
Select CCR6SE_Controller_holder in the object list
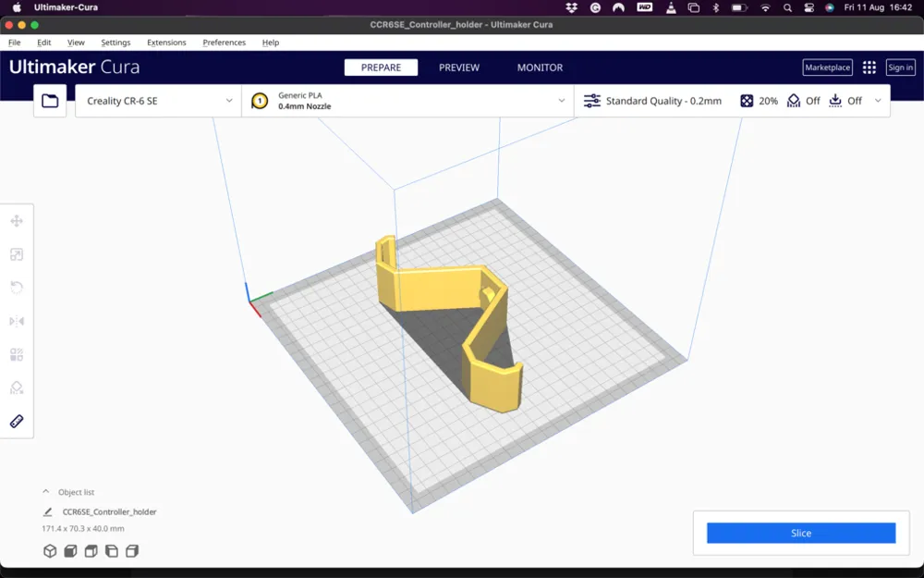click(x=109, y=511)
